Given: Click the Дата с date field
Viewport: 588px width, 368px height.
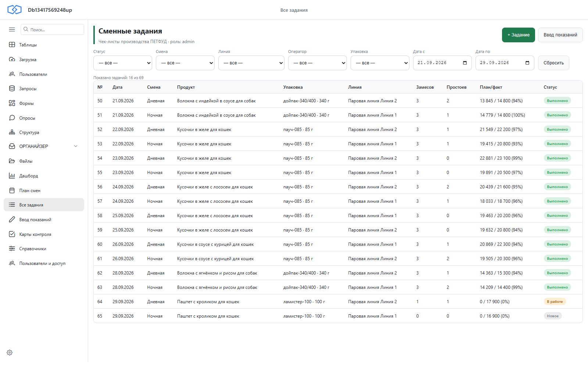Looking at the screenshot, I should (x=442, y=63).
